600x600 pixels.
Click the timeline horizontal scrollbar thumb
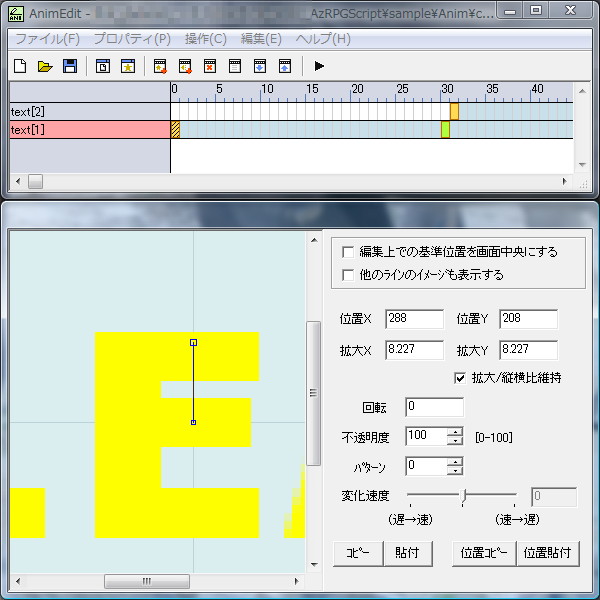[x=35, y=181]
